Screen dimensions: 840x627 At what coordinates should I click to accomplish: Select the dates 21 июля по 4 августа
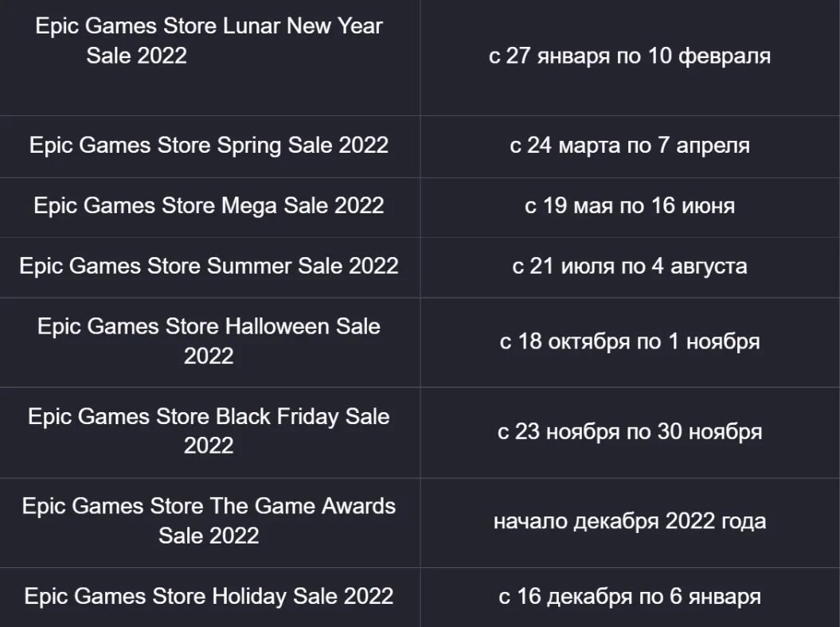pyautogui.click(x=629, y=266)
